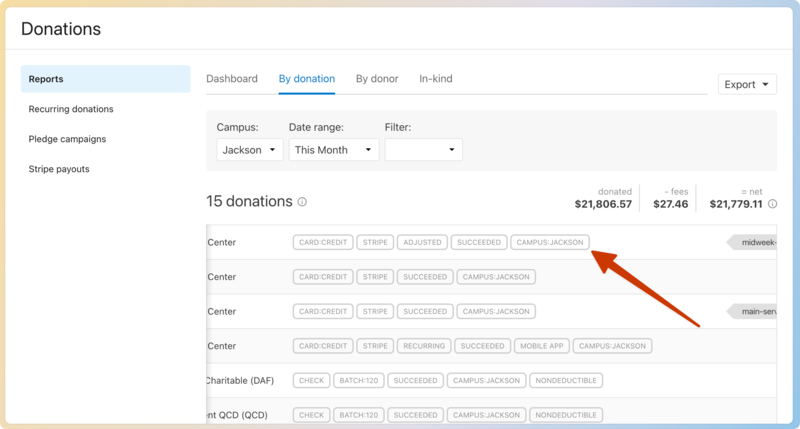Switch to the By donor tab
Viewport: 800px width, 429px height.
pyautogui.click(x=377, y=79)
